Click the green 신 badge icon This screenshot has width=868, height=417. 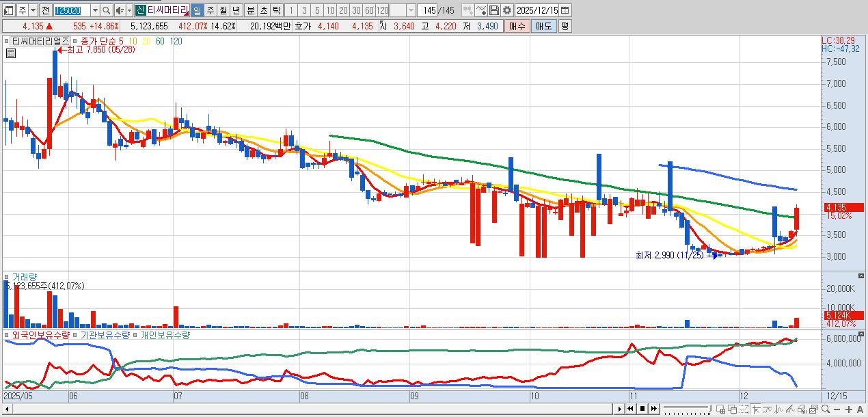(x=139, y=10)
